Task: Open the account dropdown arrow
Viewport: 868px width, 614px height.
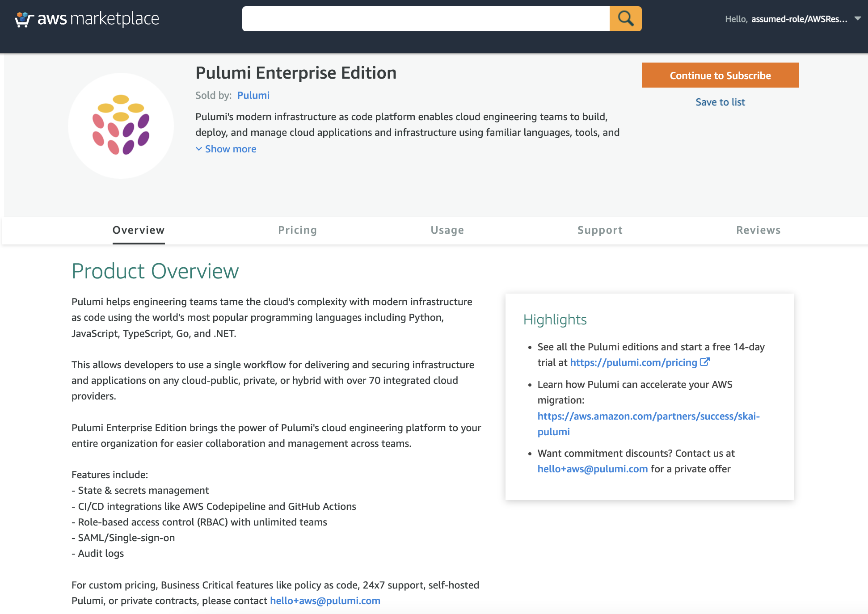Action: point(857,19)
